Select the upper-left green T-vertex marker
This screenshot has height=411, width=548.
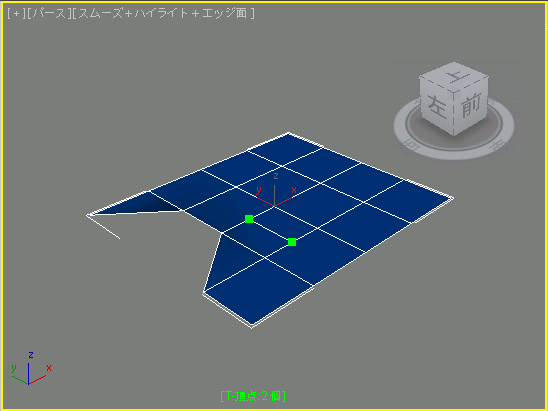249,219
